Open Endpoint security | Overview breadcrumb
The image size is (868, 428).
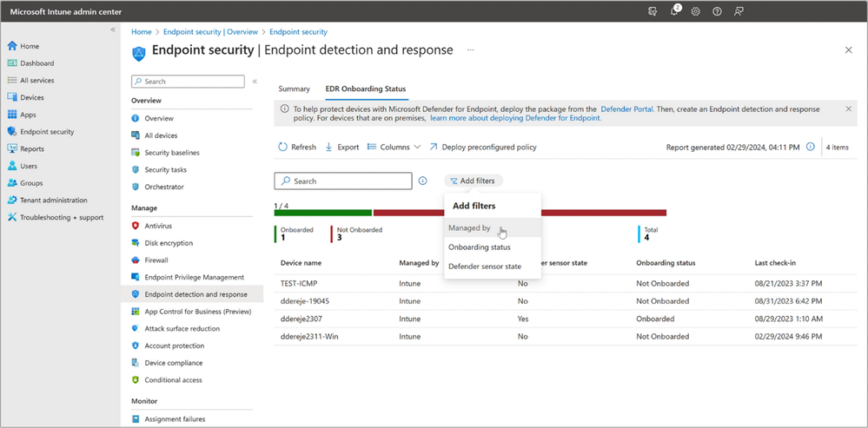coord(210,32)
